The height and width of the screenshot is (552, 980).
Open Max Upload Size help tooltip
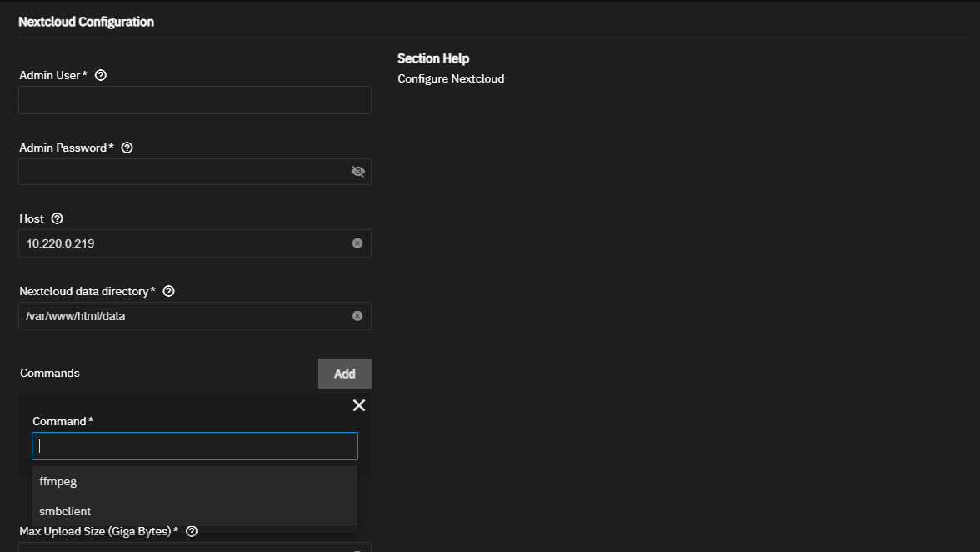click(192, 531)
